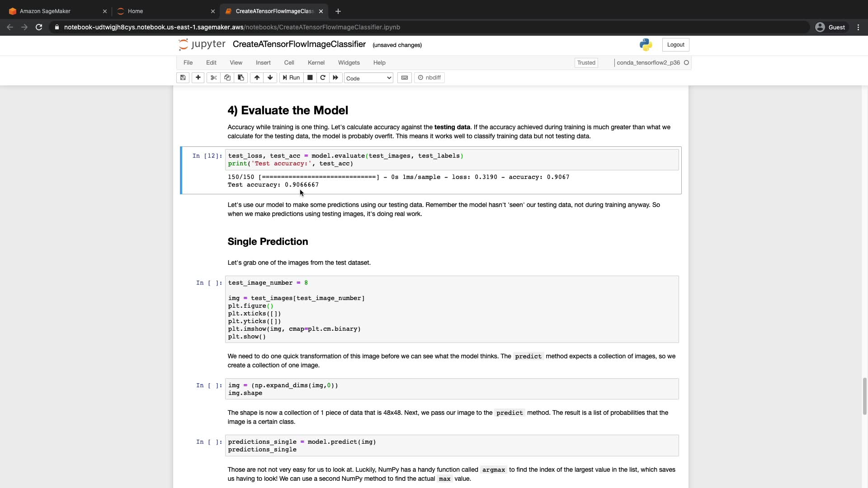Open the Code cell type dropdown
Image resolution: width=868 pixels, height=488 pixels.
click(368, 78)
